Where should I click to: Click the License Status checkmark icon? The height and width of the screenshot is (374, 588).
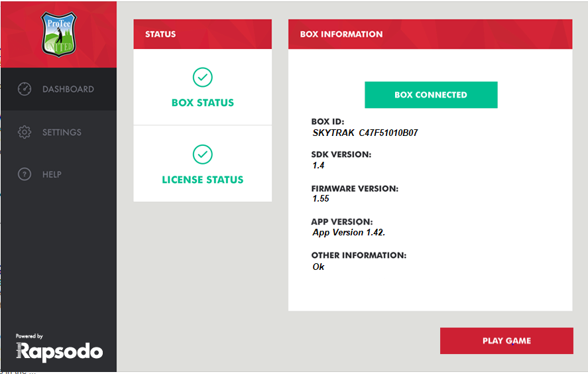[203, 155]
